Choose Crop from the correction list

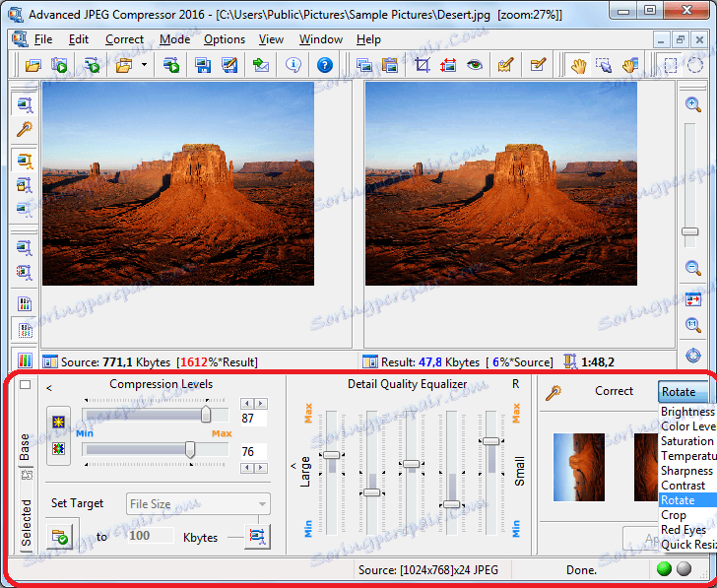pyautogui.click(x=675, y=515)
